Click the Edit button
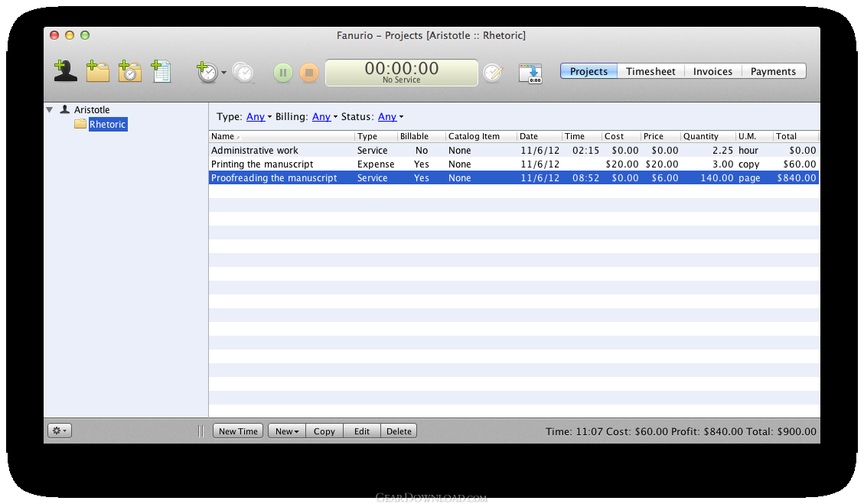The image size is (864, 504). pos(361,431)
